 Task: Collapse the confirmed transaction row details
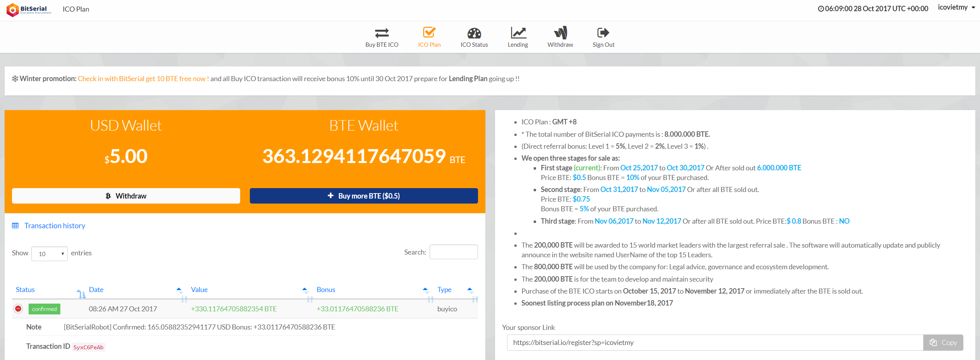click(x=18, y=309)
